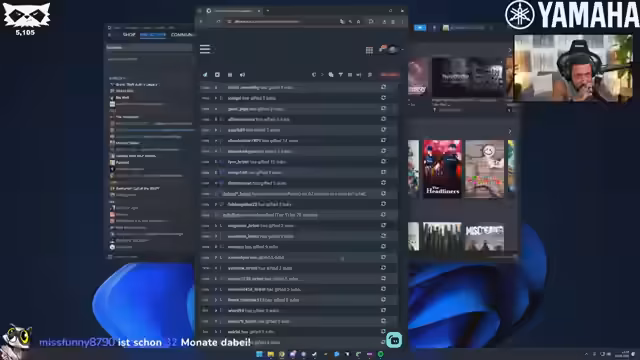Click the speech bubble icon beside the red button
The image size is (640, 360).
coord(369,75)
